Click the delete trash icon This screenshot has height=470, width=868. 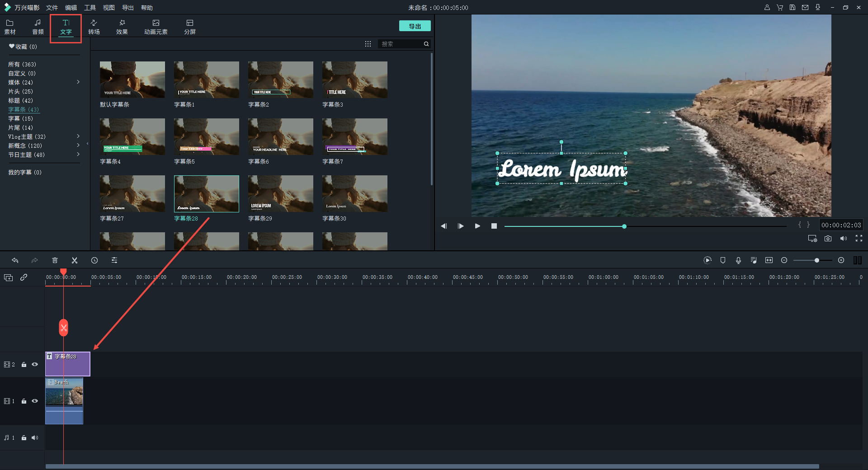[55, 260]
